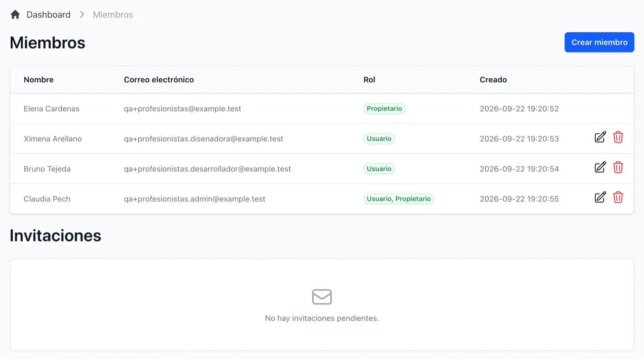Screen dimensions: 644x359
Task: Click timestamp 2026-09-22 19:20:52
Action: click(519, 109)
